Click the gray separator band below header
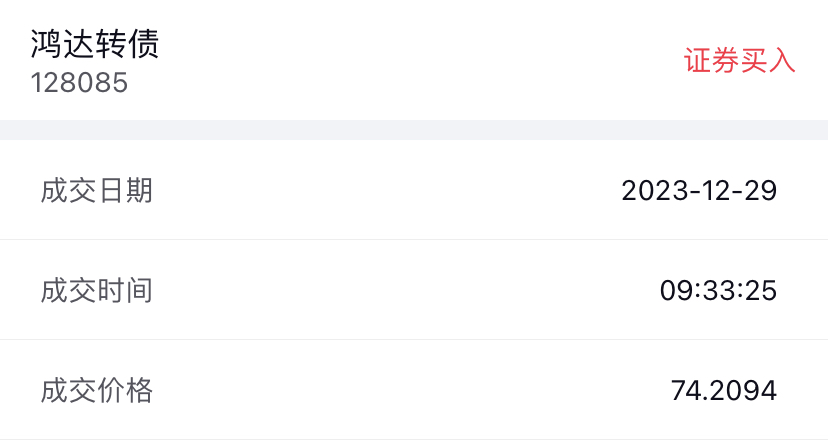Viewport: 828px width, 444px height. click(414, 130)
